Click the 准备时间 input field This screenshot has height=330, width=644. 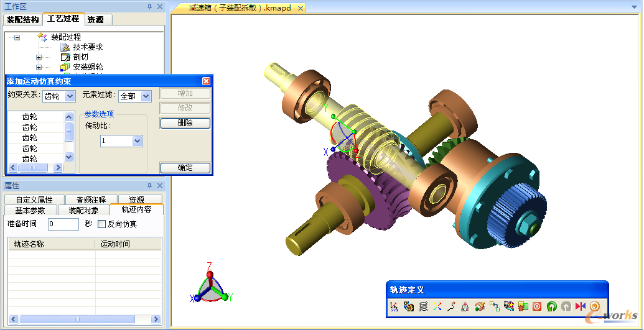(x=63, y=224)
